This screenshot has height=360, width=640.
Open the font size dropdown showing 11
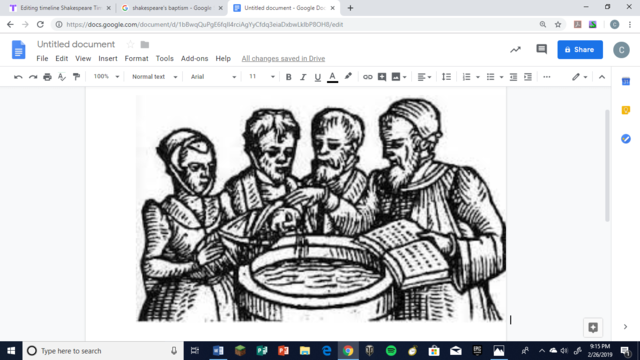[x=262, y=77]
